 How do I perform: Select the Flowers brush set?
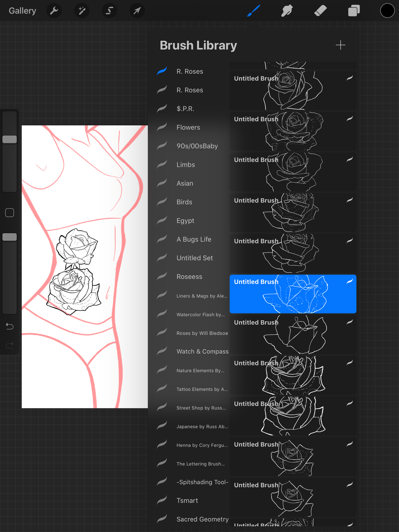point(188,128)
